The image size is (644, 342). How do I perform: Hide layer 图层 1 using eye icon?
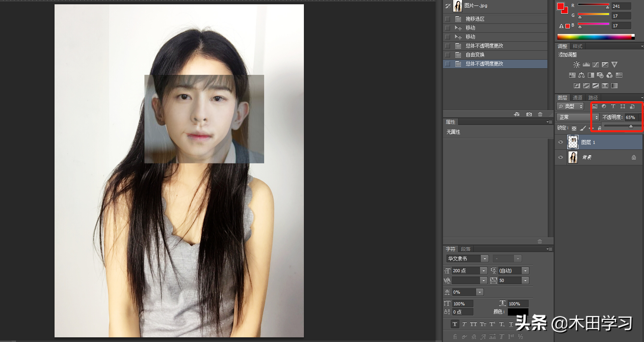coord(561,142)
